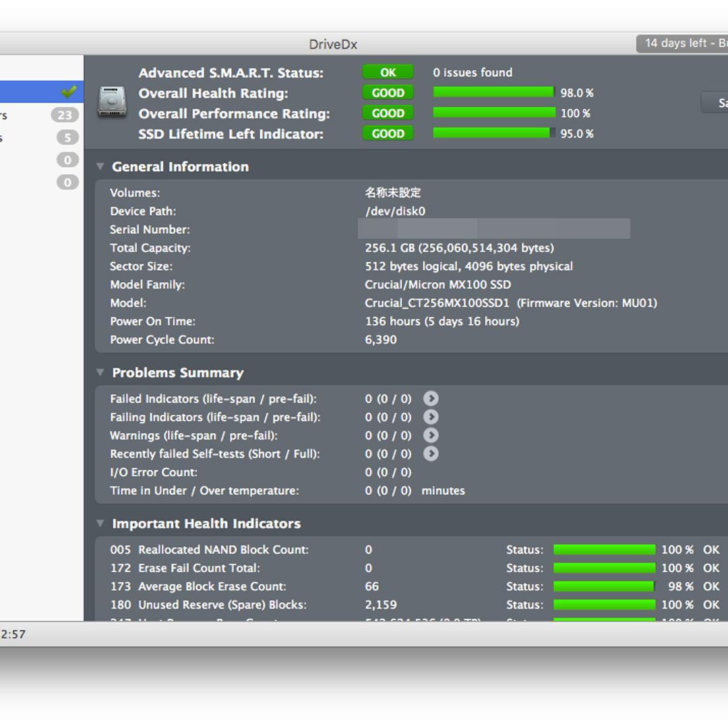
Task: Click 'Time in Under / Over temperature' label
Action: (204, 491)
